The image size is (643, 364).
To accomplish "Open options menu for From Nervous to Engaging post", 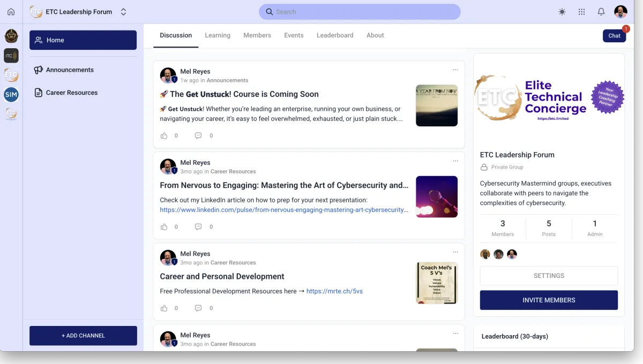I will pyautogui.click(x=455, y=161).
